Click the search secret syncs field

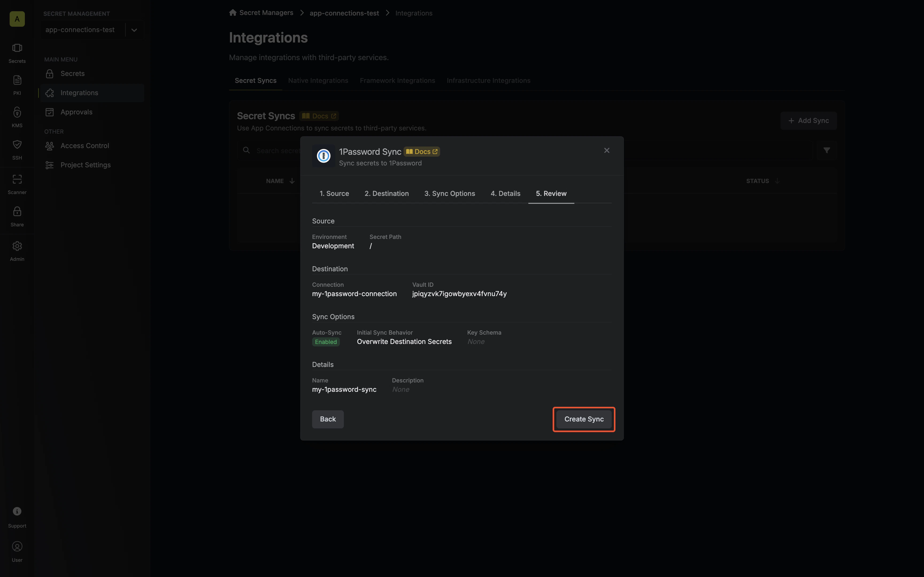(x=526, y=150)
